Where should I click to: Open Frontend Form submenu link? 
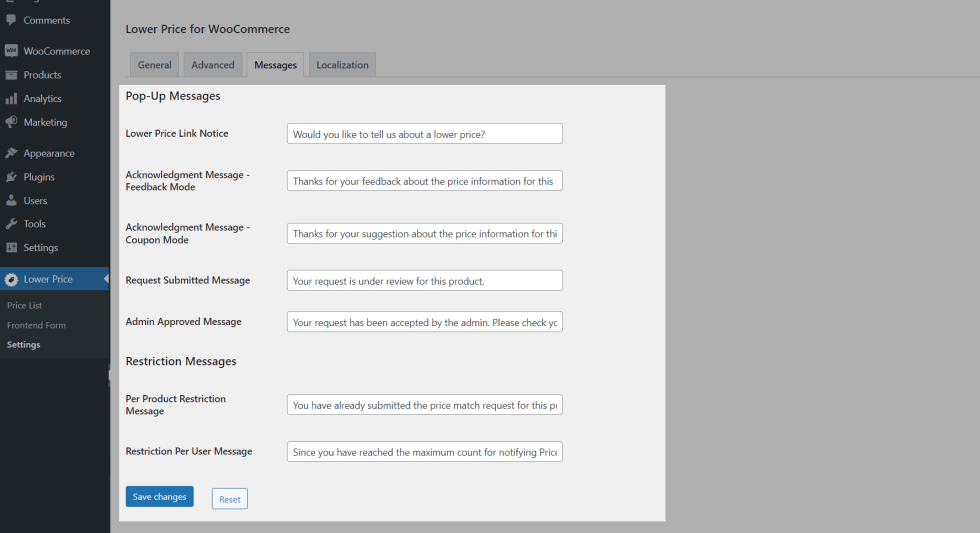(36, 325)
